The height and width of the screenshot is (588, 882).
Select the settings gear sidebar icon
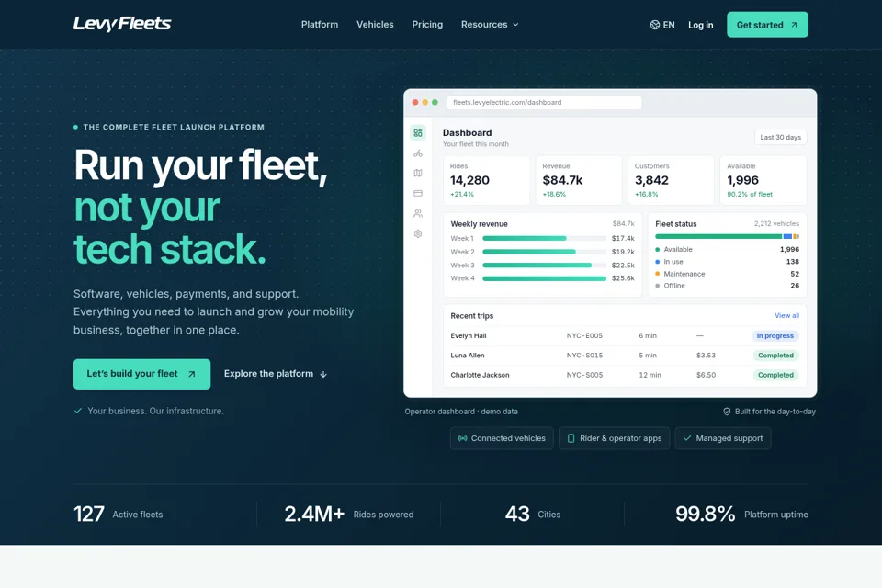[418, 234]
